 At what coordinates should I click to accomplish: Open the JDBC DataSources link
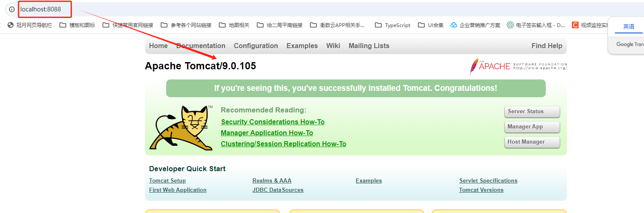(278, 190)
